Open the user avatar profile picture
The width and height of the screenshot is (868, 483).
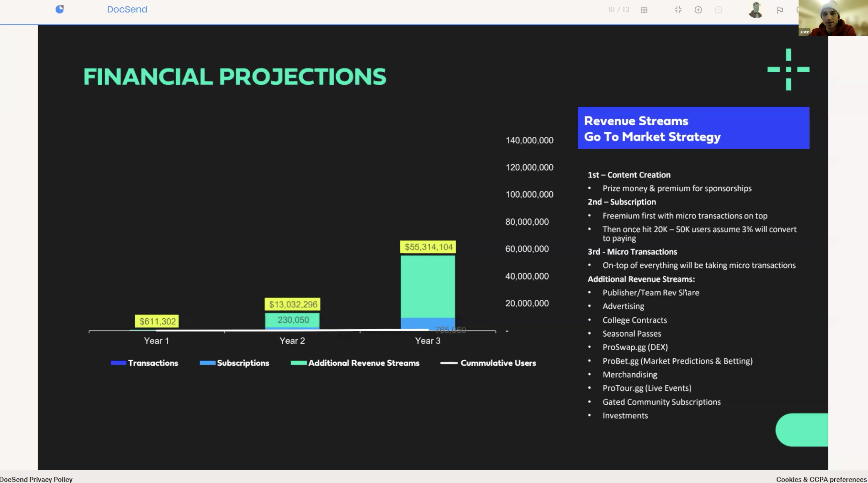755,10
